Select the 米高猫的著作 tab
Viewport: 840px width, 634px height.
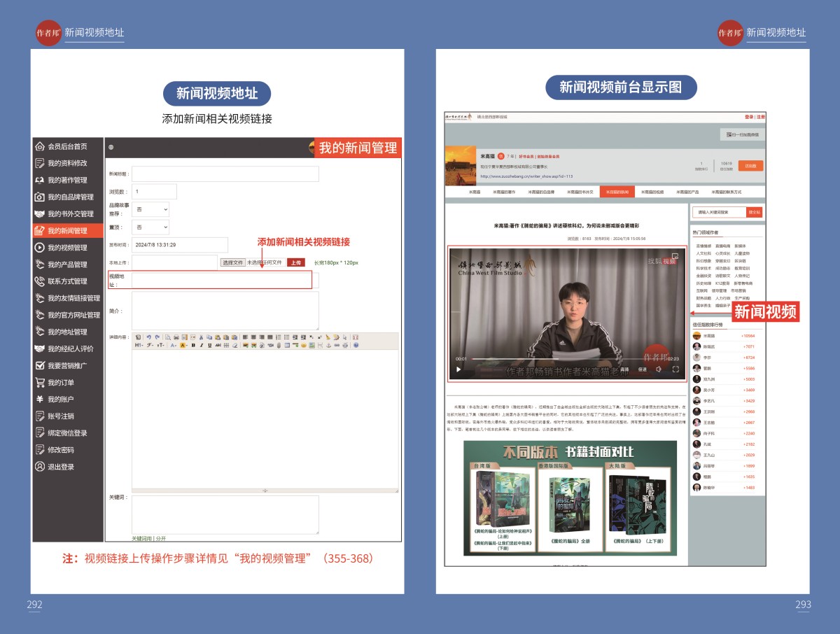click(504, 192)
